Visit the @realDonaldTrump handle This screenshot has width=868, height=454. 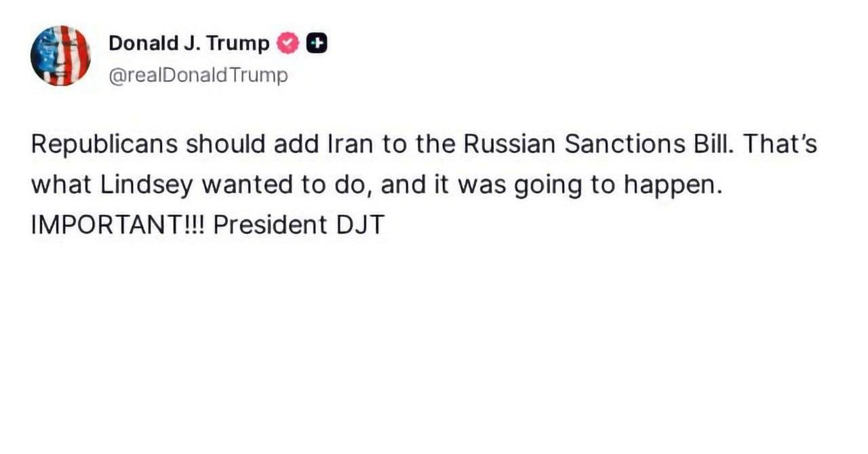click(x=198, y=75)
